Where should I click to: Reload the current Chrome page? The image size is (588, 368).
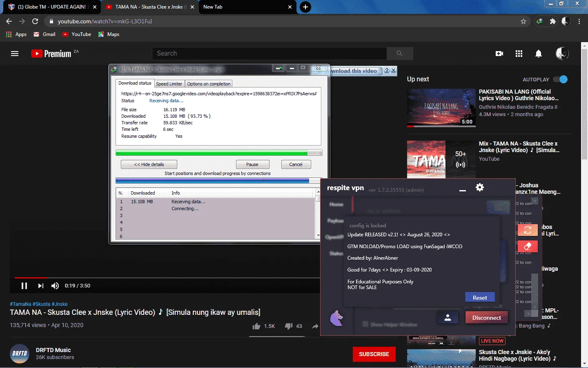(35, 21)
